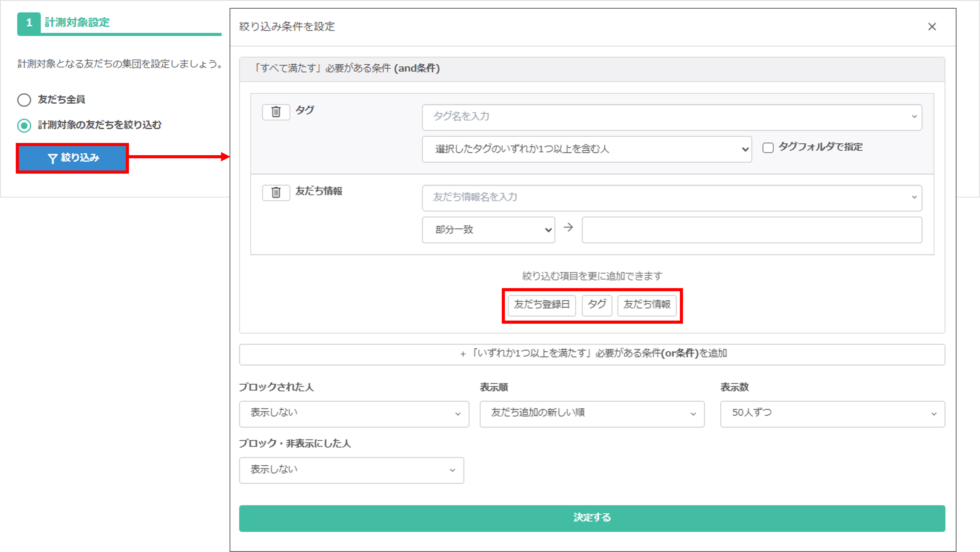Add an or条件 condition group

592,354
